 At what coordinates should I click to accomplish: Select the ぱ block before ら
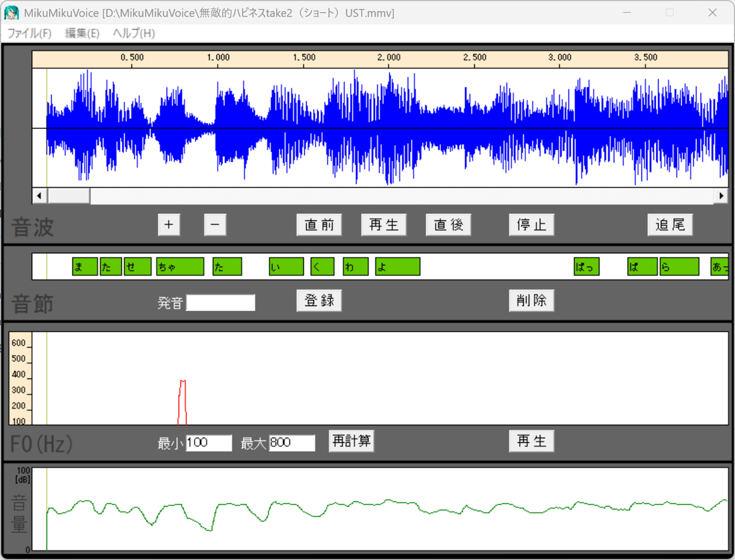(643, 267)
